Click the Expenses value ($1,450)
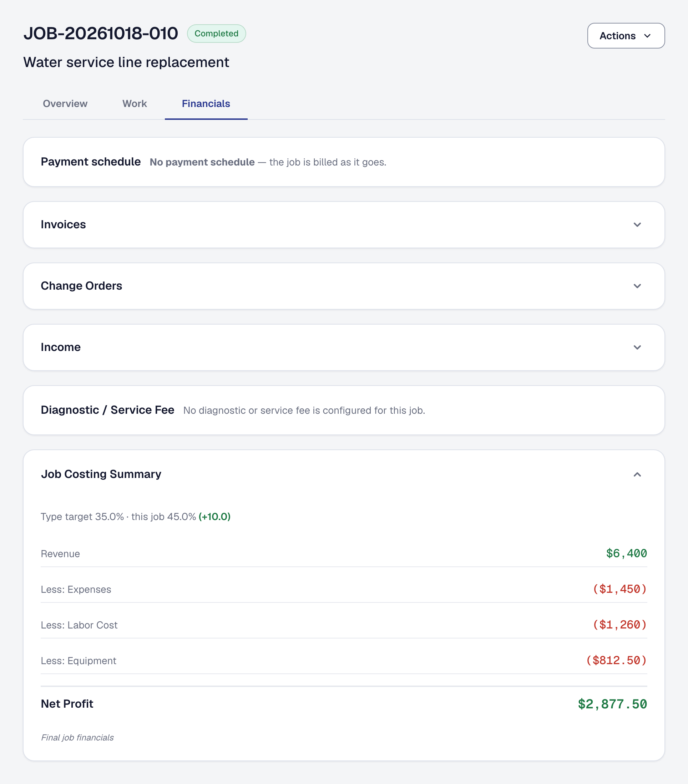The height and width of the screenshot is (784, 688). point(620,589)
